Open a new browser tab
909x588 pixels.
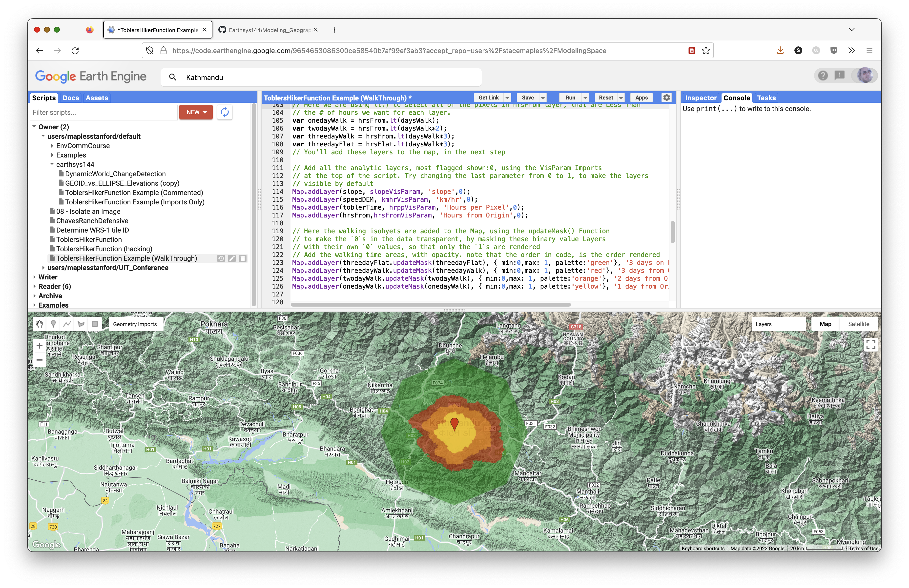tap(334, 30)
